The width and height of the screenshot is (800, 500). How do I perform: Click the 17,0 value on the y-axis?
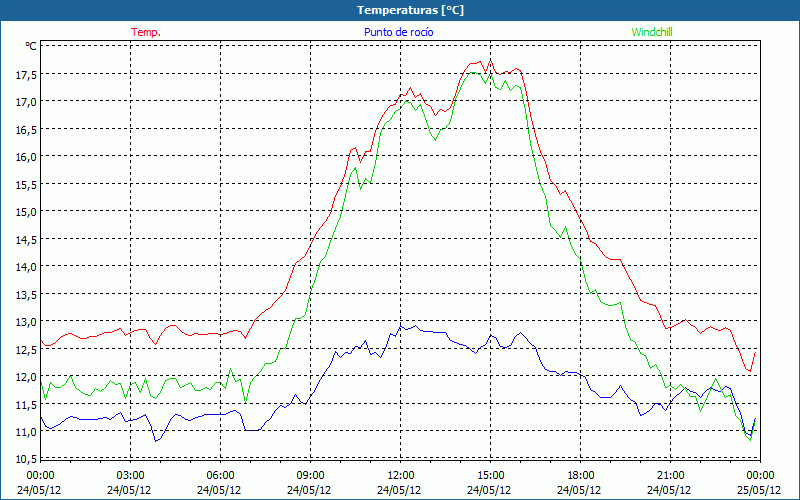(26, 102)
